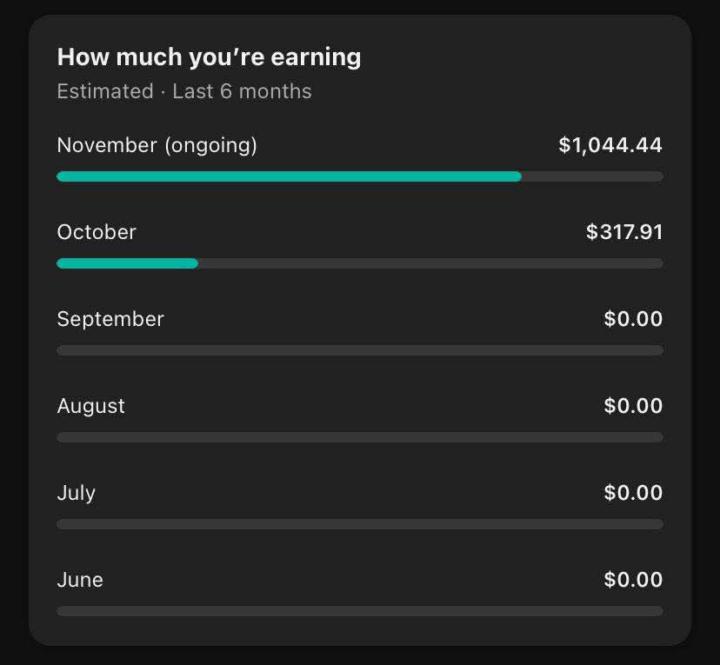Click the How much you're earning heading
The width and height of the screenshot is (720, 665).
click(x=209, y=57)
